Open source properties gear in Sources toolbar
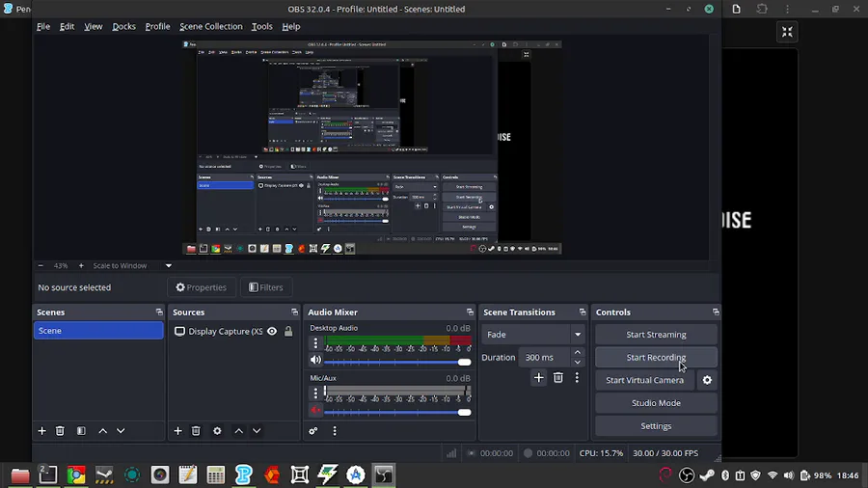Viewport: 868px width, 488px height. coord(217,430)
